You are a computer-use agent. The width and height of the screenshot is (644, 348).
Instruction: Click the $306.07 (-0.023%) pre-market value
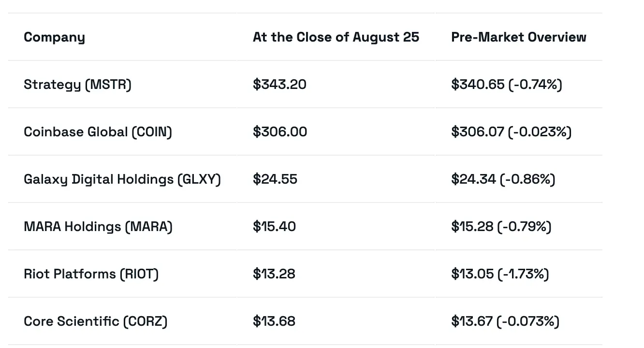(x=511, y=132)
